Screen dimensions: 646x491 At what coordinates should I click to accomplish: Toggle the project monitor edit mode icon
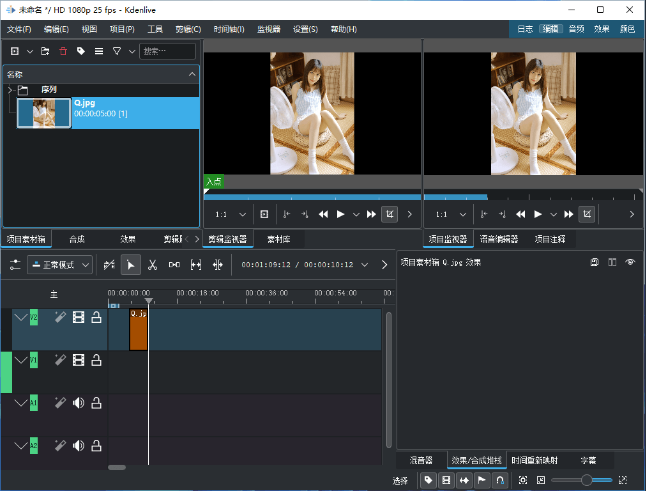pos(587,214)
